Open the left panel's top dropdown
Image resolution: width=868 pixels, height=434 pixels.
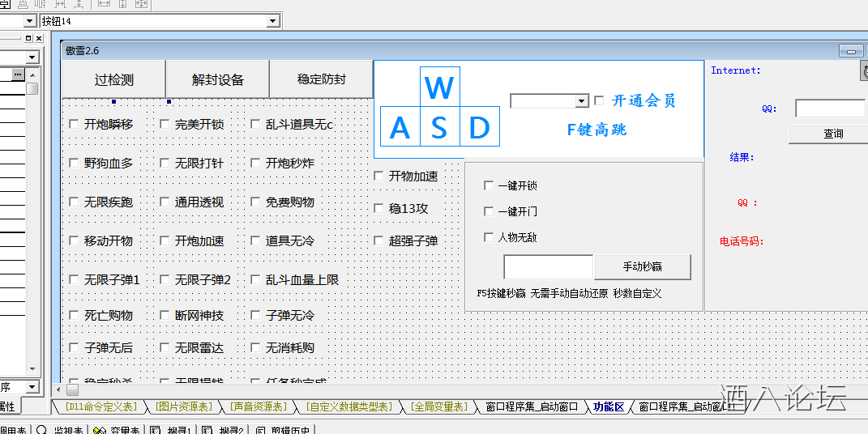(32, 57)
